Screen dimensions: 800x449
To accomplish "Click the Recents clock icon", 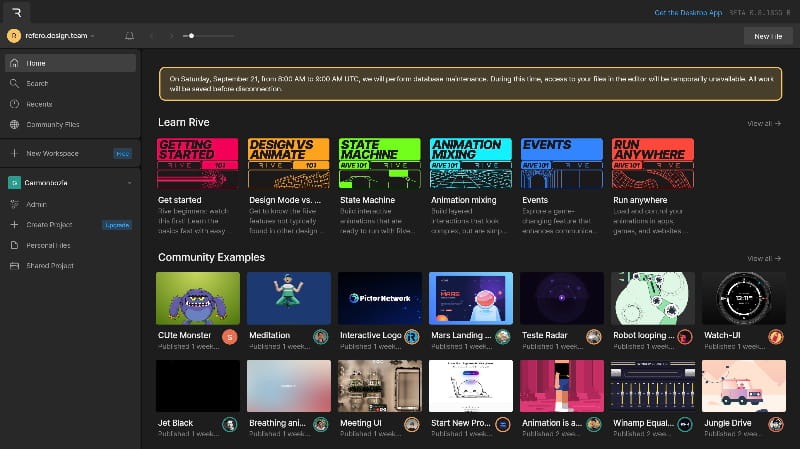I will click(x=15, y=104).
